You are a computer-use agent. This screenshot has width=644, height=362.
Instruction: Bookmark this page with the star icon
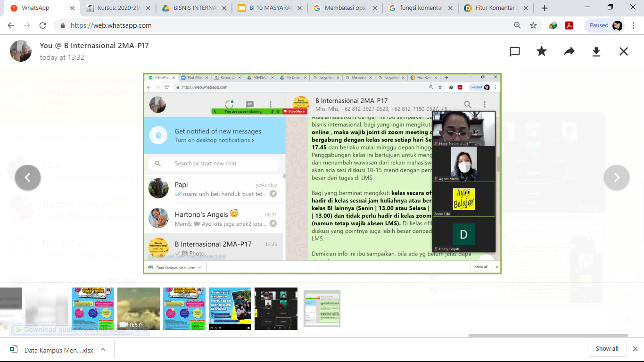[533, 25]
